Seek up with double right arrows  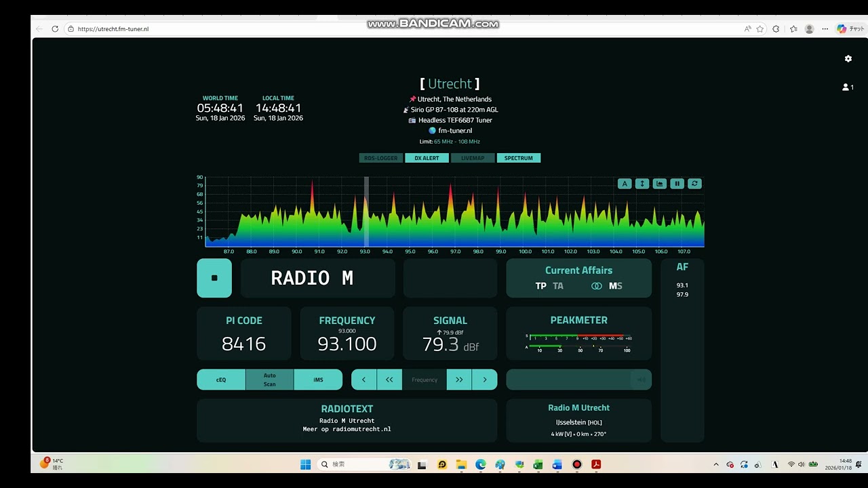[x=459, y=380]
